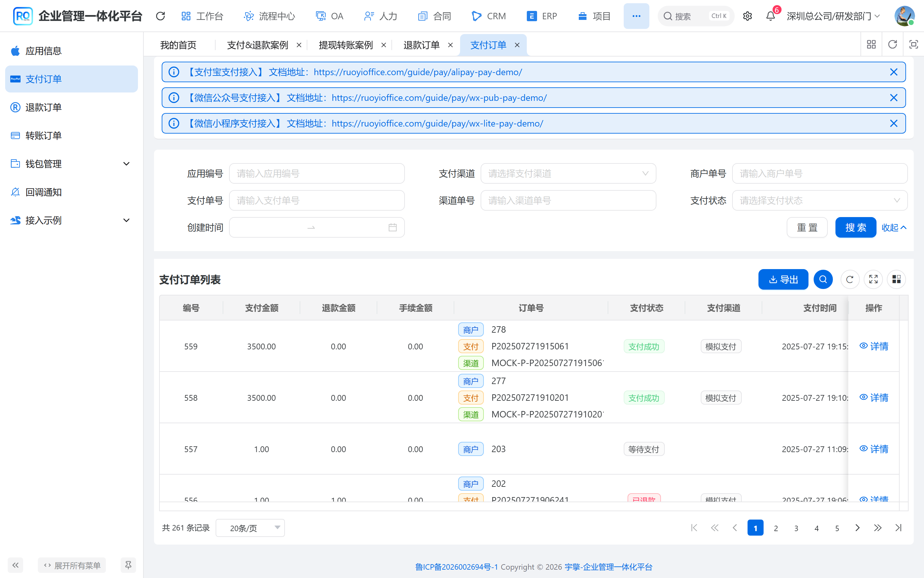This screenshot has height=578, width=924.
Task: Collapse the sidebar with double-chevron icon
Action: point(15,565)
